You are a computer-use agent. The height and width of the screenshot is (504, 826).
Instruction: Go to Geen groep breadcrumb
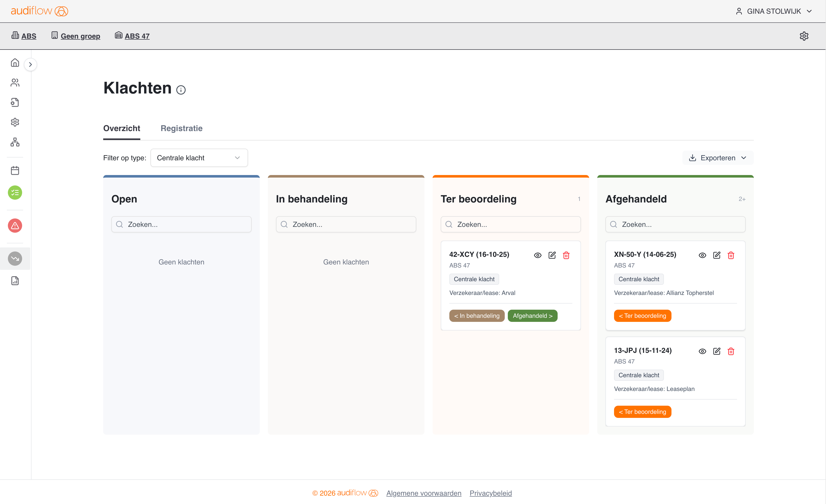pos(76,36)
